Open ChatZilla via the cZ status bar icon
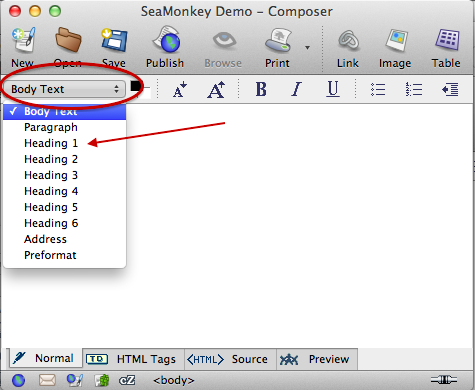 tap(127, 380)
